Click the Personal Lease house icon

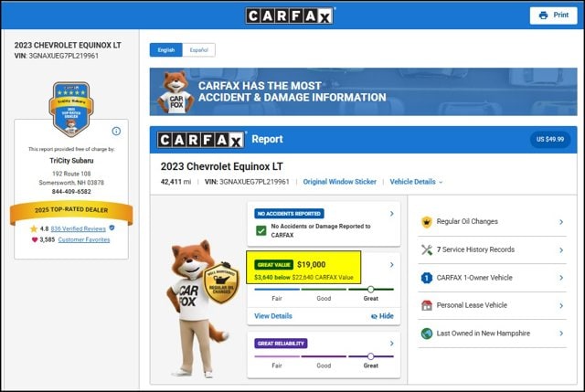pos(427,305)
